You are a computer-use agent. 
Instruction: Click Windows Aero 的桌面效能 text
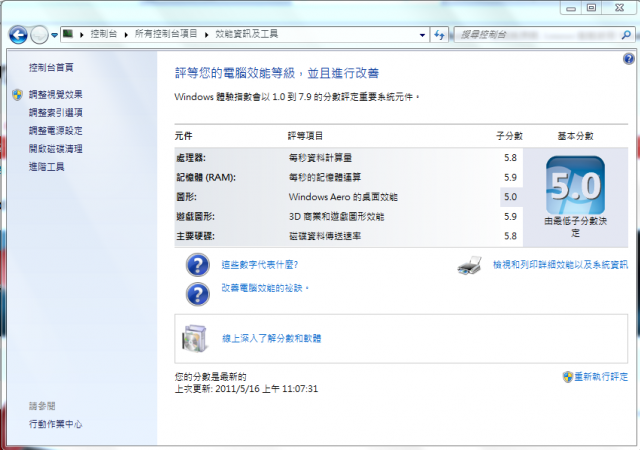(x=343, y=197)
